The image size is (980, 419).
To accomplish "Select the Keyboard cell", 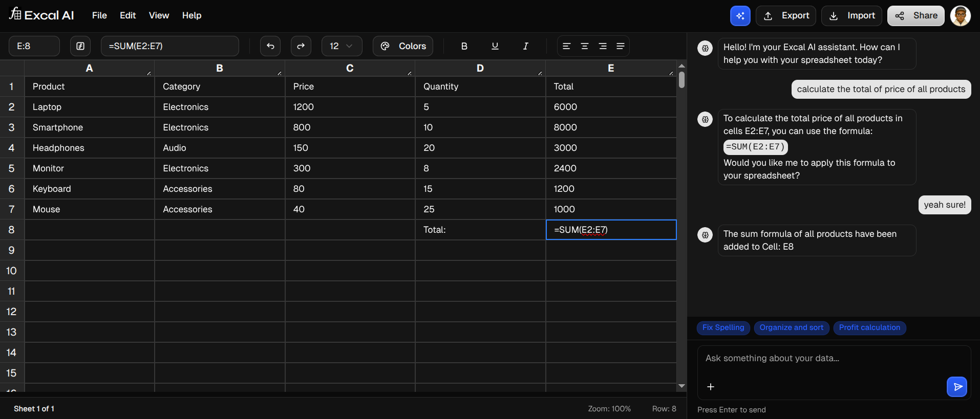I will point(90,189).
